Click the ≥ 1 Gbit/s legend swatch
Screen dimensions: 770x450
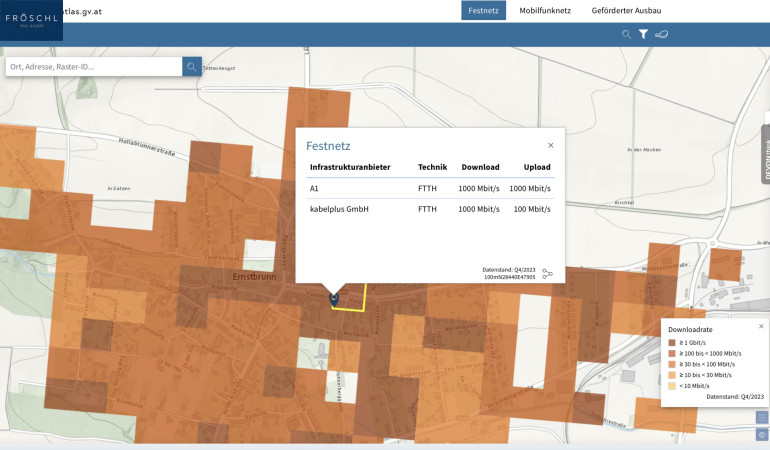tap(672, 342)
